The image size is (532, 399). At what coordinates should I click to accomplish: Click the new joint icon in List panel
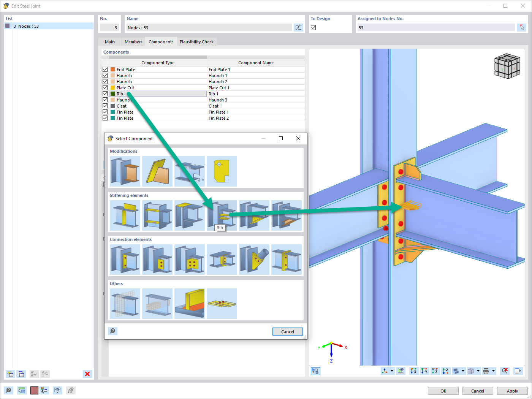coord(10,374)
